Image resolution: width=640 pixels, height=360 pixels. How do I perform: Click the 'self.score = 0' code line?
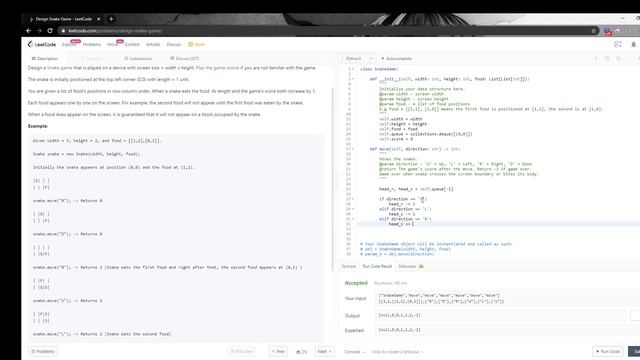(x=396, y=139)
